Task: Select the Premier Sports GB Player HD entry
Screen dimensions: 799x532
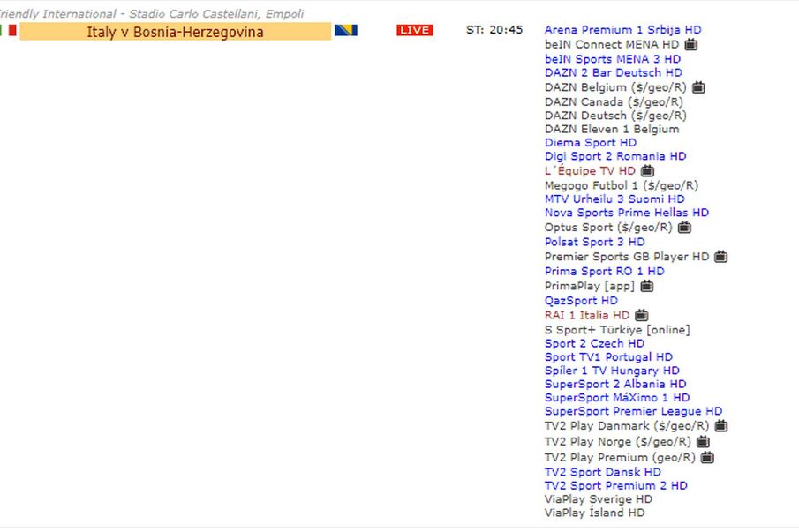Action: (627, 257)
